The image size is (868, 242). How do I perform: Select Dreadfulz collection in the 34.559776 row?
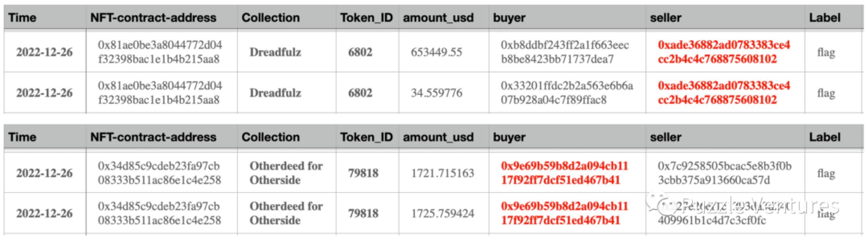click(275, 93)
